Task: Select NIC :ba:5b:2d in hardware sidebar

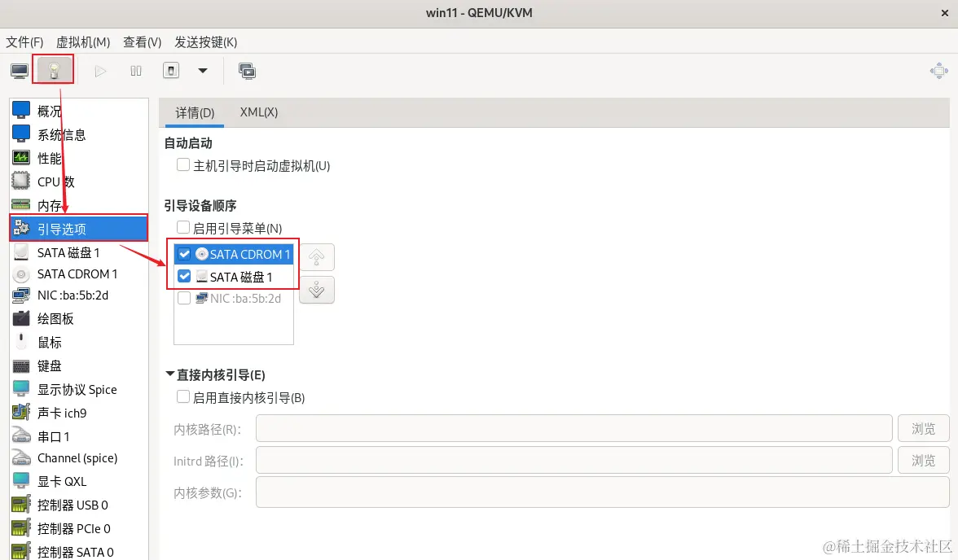Action: 79,295
